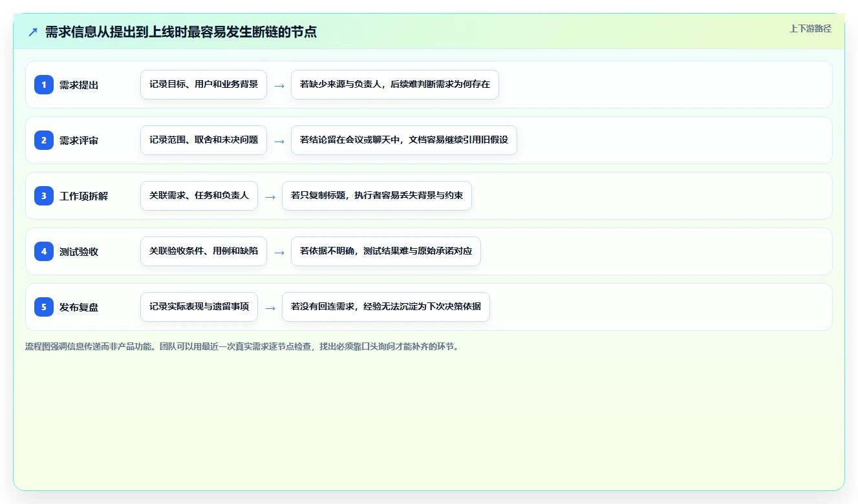Click the 需求提出 step label
The height and width of the screenshot is (504, 858).
coord(79,85)
